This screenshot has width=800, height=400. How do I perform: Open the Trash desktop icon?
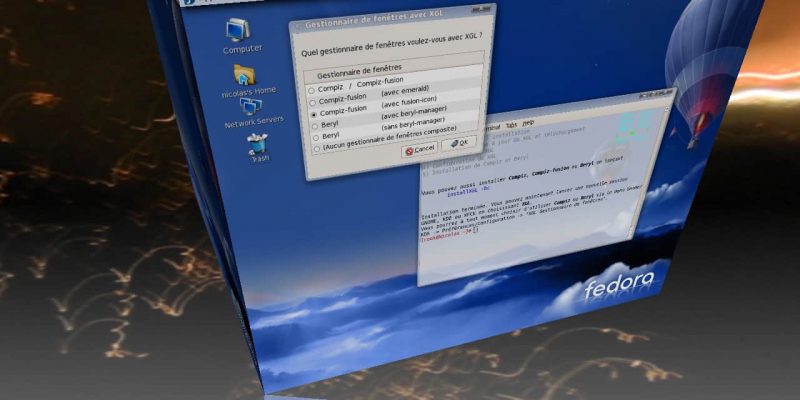coord(257,143)
